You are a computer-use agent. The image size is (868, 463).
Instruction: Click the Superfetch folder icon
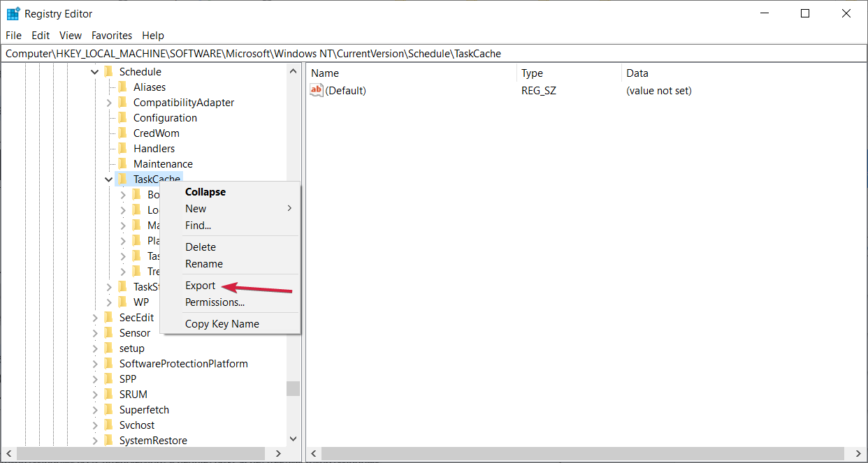pyautogui.click(x=108, y=409)
